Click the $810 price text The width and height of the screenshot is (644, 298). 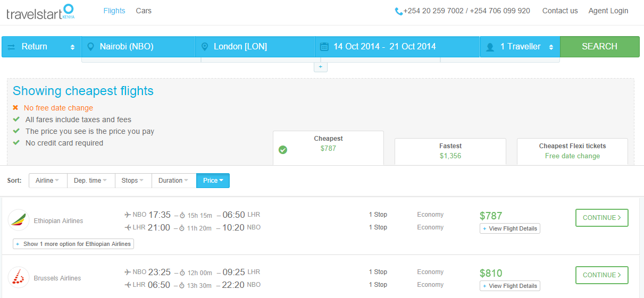pos(491,273)
